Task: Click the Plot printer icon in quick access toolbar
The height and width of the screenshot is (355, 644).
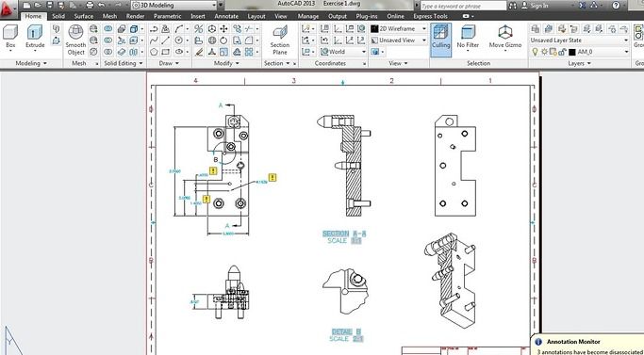Action: (91, 6)
